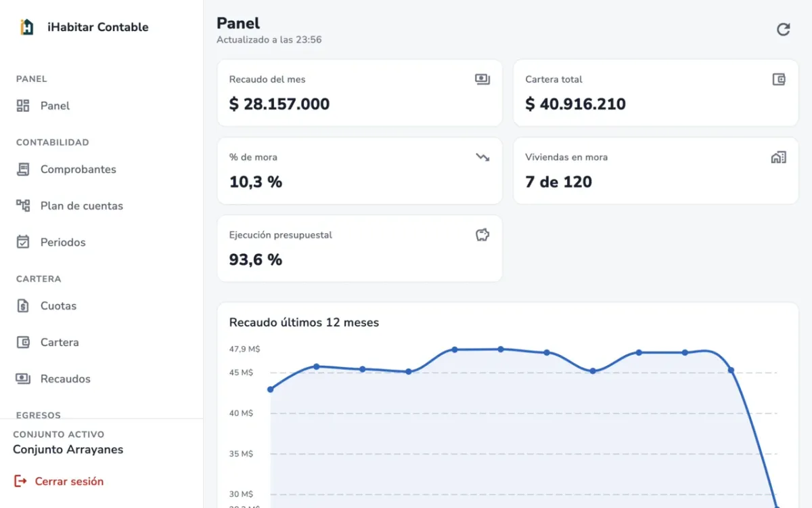
Task: Click the Ejecución presupuestal card label
Action: coord(281,235)
